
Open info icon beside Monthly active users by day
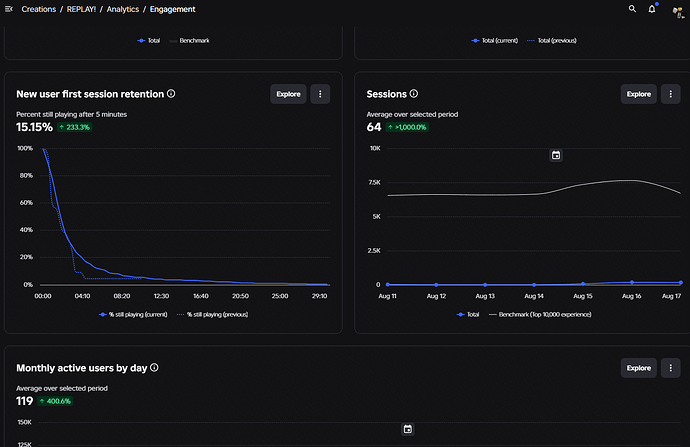[x=154, y=367]
